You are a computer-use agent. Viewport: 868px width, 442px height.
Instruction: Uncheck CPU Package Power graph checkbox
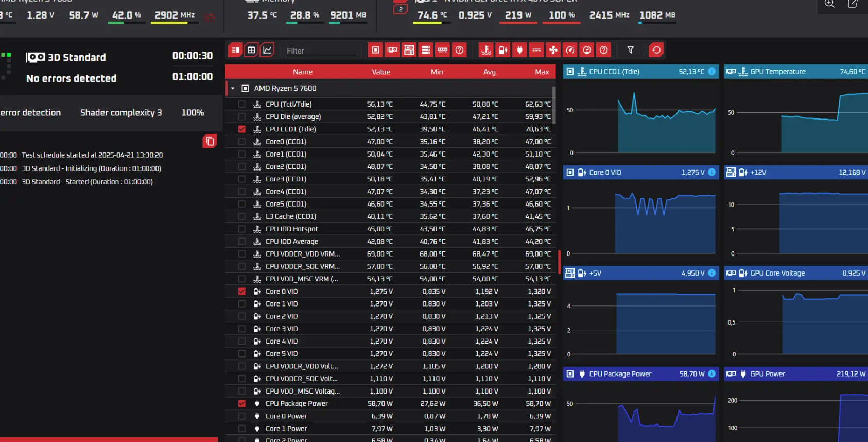[242, 404]
